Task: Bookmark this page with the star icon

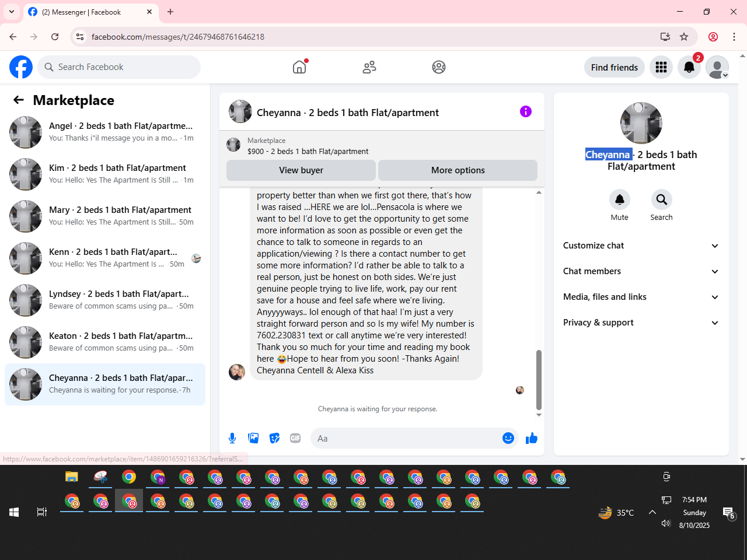Action: coord(684,37)
